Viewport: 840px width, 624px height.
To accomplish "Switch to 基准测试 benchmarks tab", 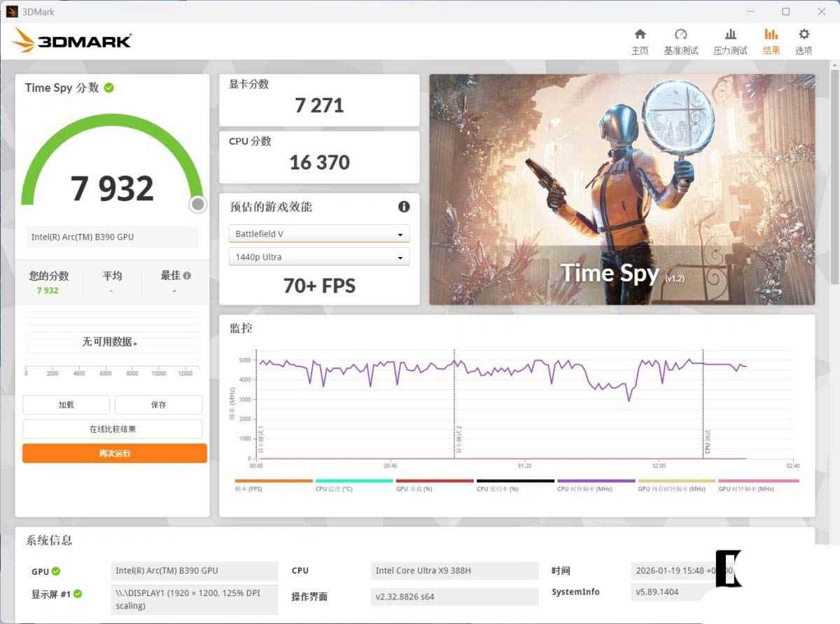I will pos(680,42).
